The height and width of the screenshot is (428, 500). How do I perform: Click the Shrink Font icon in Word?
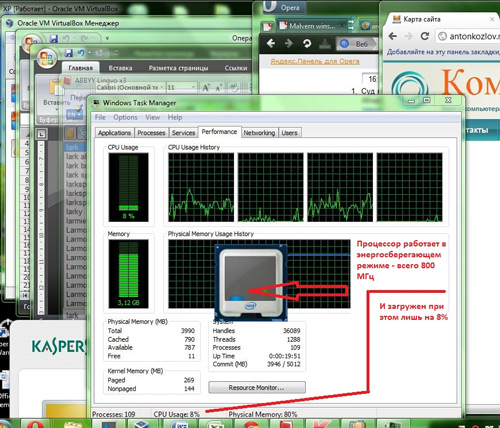pos(218,88)
